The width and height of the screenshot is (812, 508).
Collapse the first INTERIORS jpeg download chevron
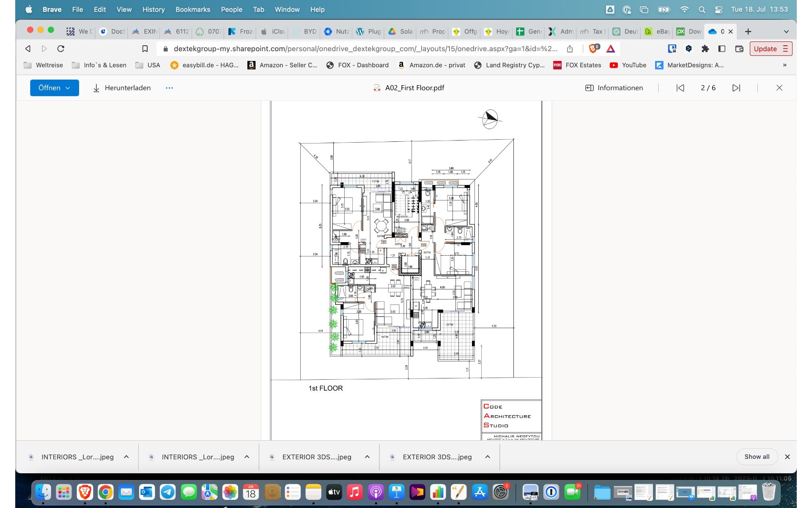point(126,457)
